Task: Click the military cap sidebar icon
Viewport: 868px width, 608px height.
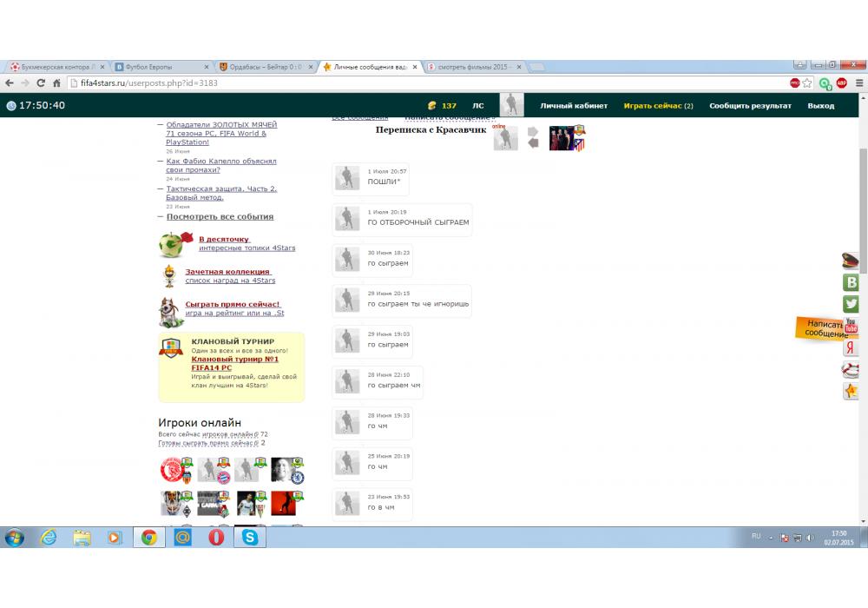Action: (851, 261)
